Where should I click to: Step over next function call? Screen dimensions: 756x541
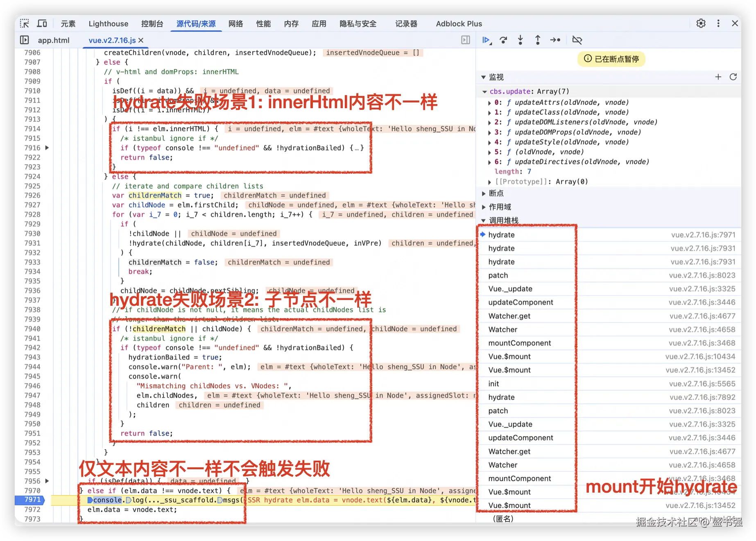click(x=503, y=40)
